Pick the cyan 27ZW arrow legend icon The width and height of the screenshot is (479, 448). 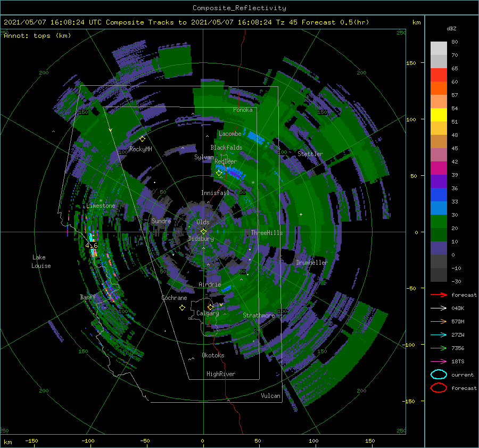click(439, 335)
